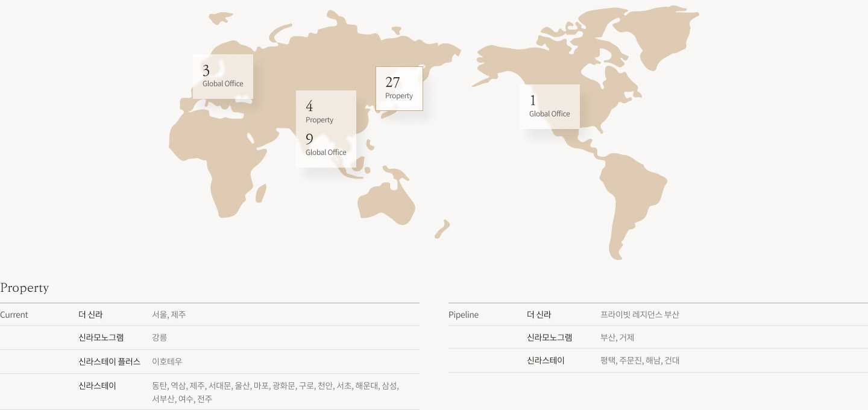This screenshot has height=410, width=868.
Task: Select the Current row label
Action: pyautogui.click(x=14, y=315)
